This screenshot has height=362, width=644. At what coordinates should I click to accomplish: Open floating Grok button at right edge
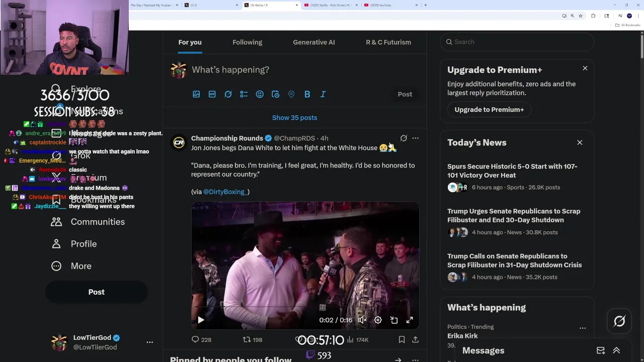tap(619, 321)
